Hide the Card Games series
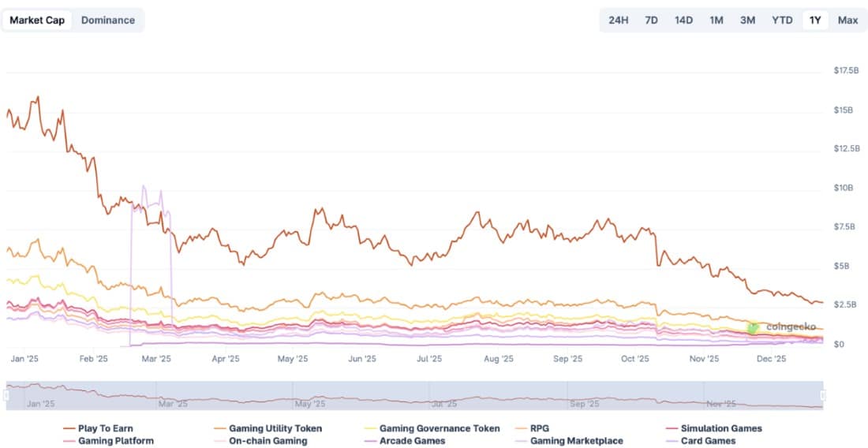 [708, 441]
